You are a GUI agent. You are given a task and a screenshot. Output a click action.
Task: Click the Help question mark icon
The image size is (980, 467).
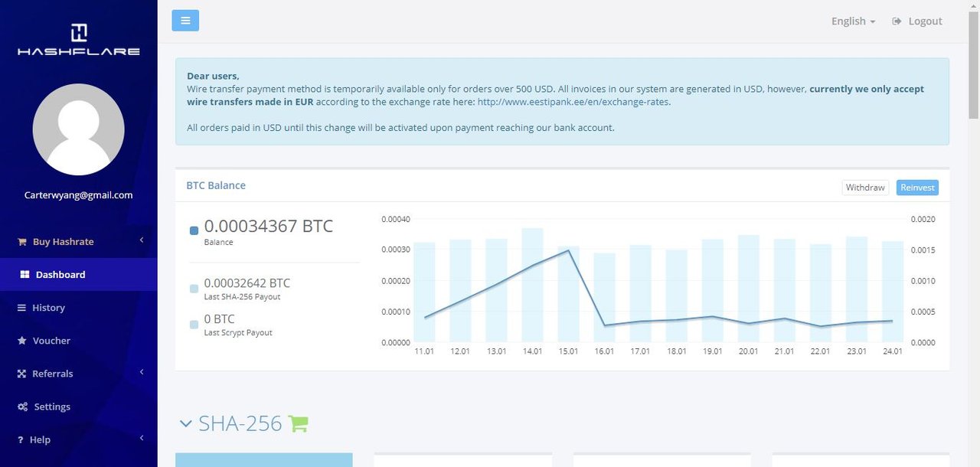pos(21,439)
